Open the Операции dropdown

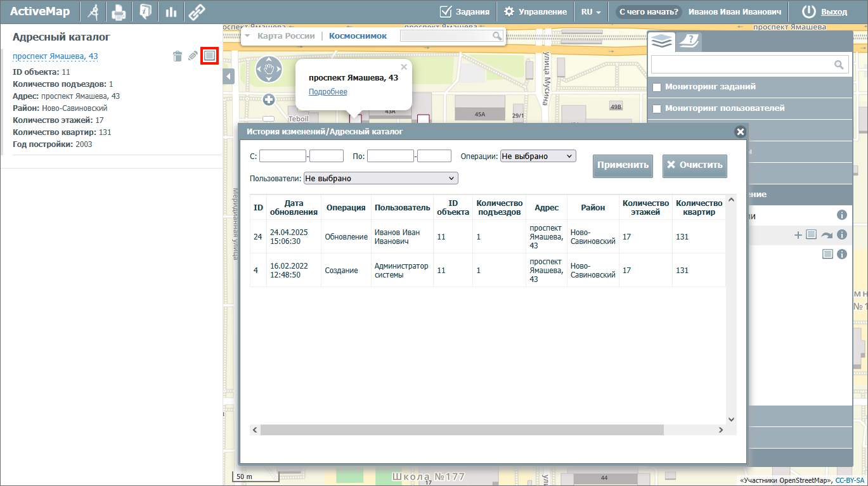point(538,156)
